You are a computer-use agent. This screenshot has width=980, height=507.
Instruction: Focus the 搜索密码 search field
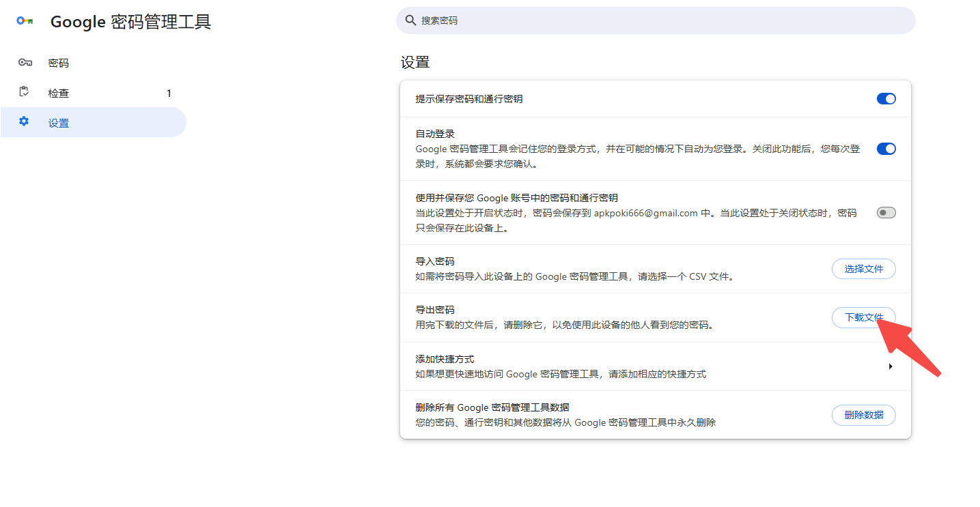click(x=656, y=20)
